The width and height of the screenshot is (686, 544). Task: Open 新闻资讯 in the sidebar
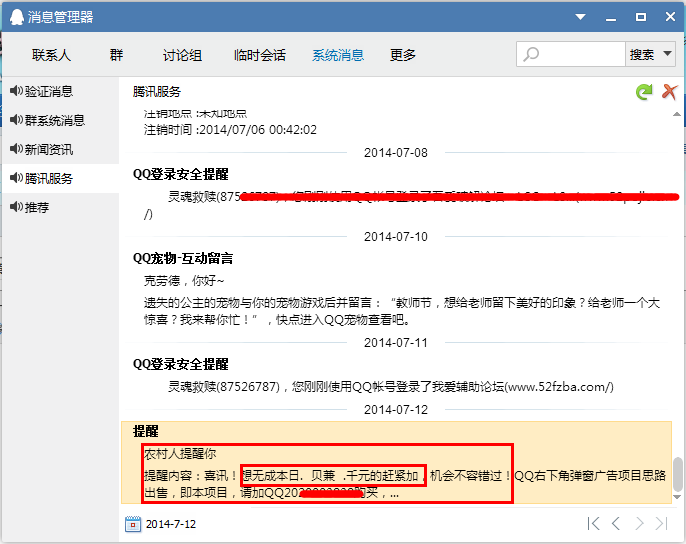[48, 149]
